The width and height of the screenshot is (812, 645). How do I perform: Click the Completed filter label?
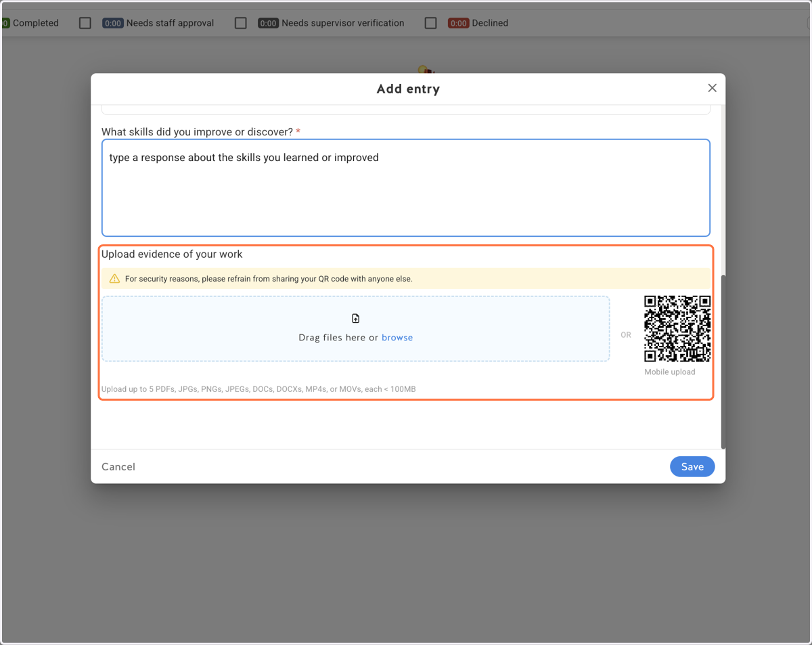36,23
